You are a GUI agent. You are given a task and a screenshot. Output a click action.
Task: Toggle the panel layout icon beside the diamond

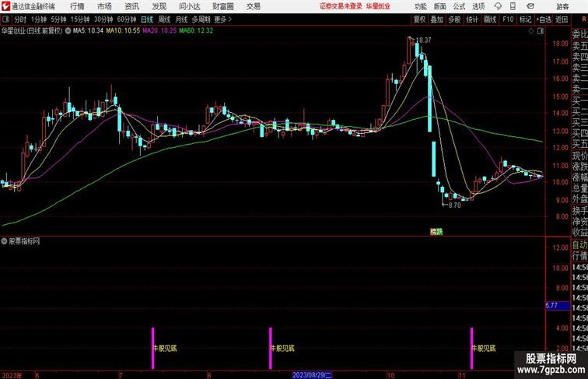click(x=541, y=31)
